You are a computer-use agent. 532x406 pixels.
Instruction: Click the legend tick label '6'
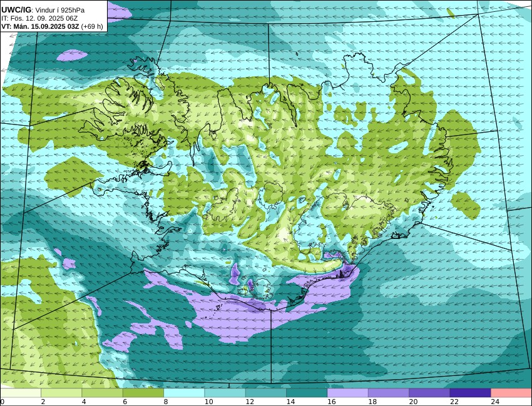coord(125,402)
